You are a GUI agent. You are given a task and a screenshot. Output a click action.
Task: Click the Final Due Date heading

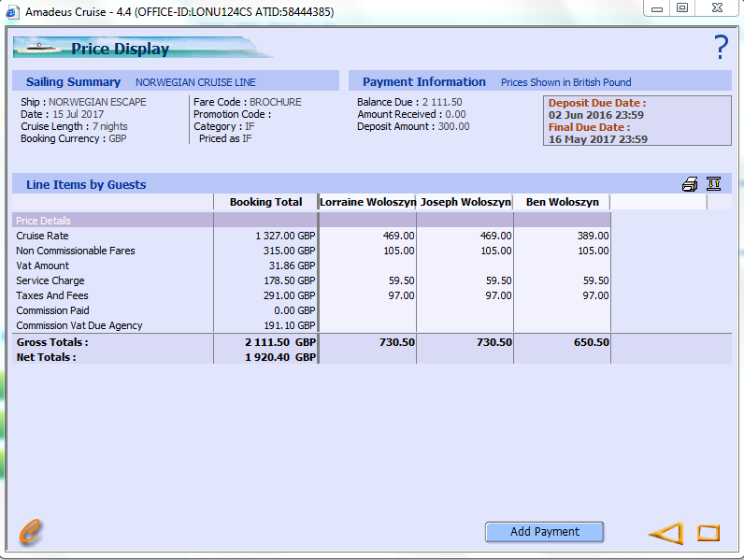point(589,127)
